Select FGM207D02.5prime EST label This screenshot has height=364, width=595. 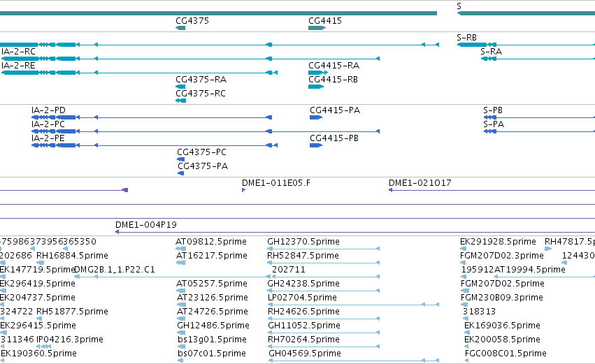tap(503, 284)
